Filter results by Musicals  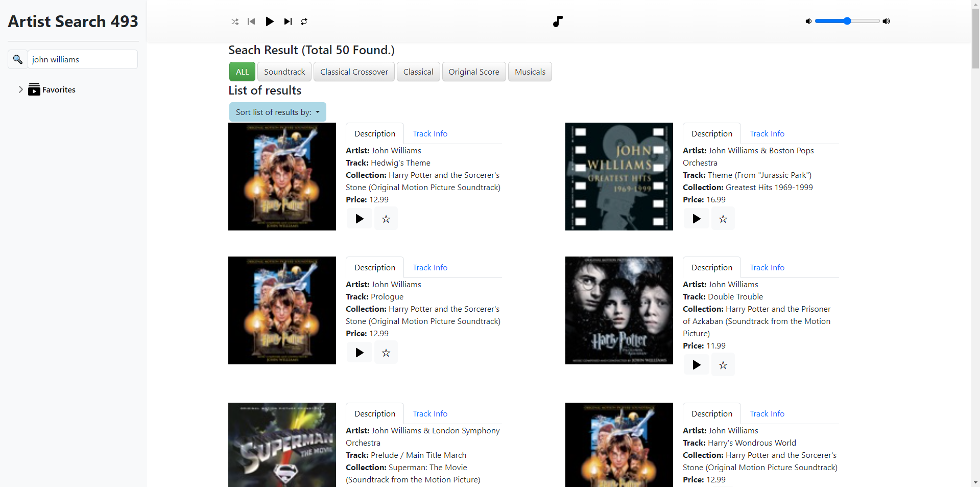pyautogui.click(x=530, y=72)
